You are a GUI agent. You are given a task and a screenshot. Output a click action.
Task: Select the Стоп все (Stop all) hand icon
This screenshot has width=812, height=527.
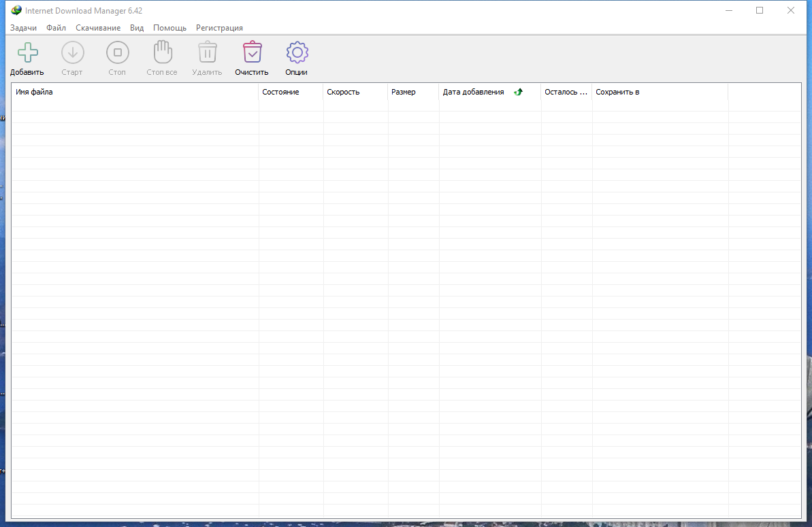161,52
